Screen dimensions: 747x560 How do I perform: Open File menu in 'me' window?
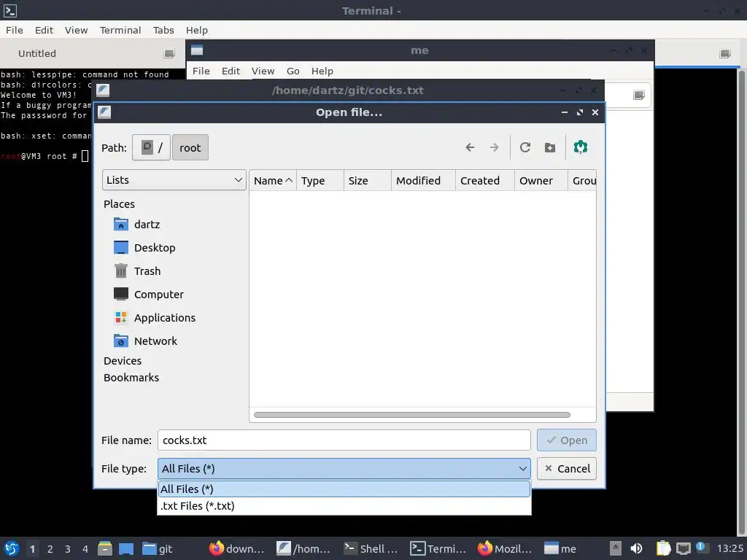click(201, 71)
